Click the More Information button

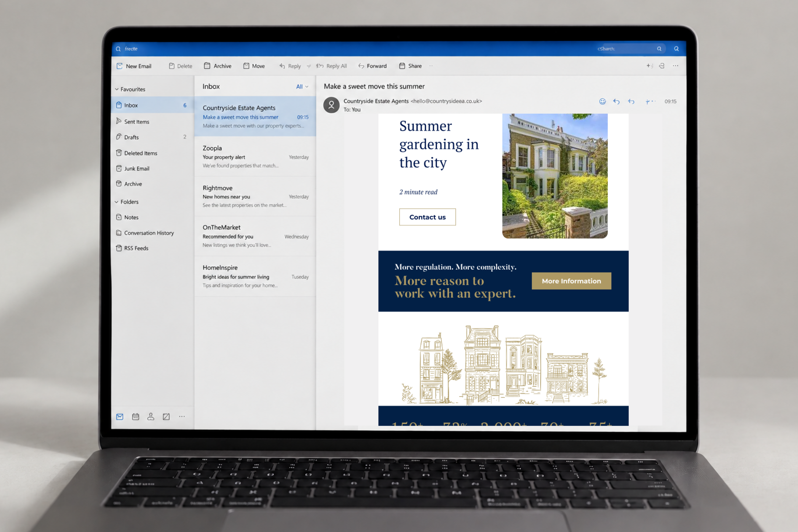click(571, 281)
